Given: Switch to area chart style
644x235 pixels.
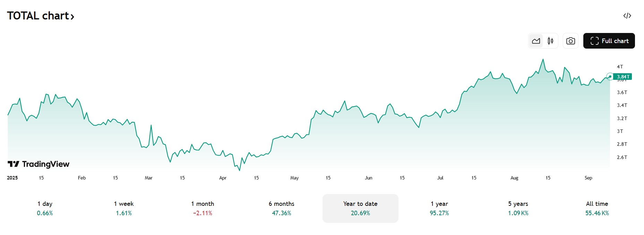Looking at the screenshot, I should point(536,41).
